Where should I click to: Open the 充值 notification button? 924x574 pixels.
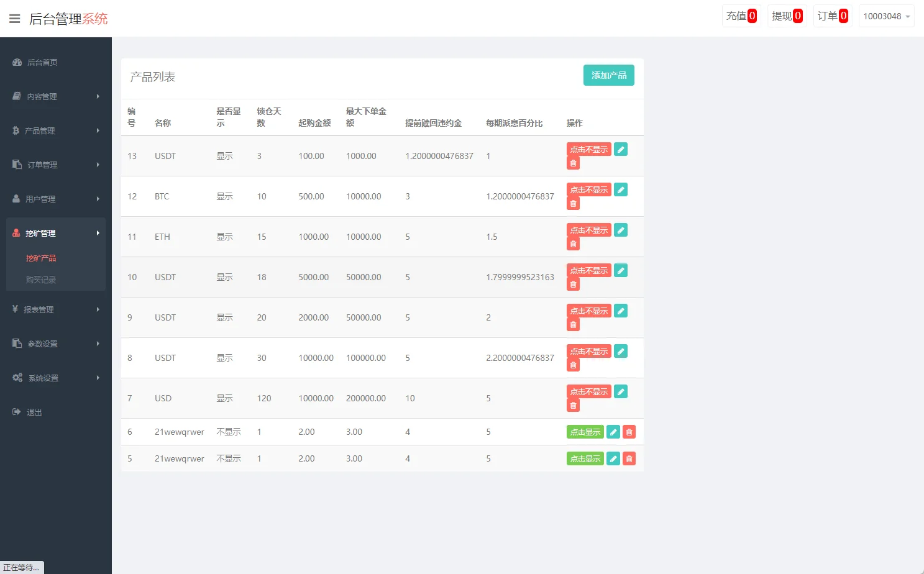coord(741,16)
